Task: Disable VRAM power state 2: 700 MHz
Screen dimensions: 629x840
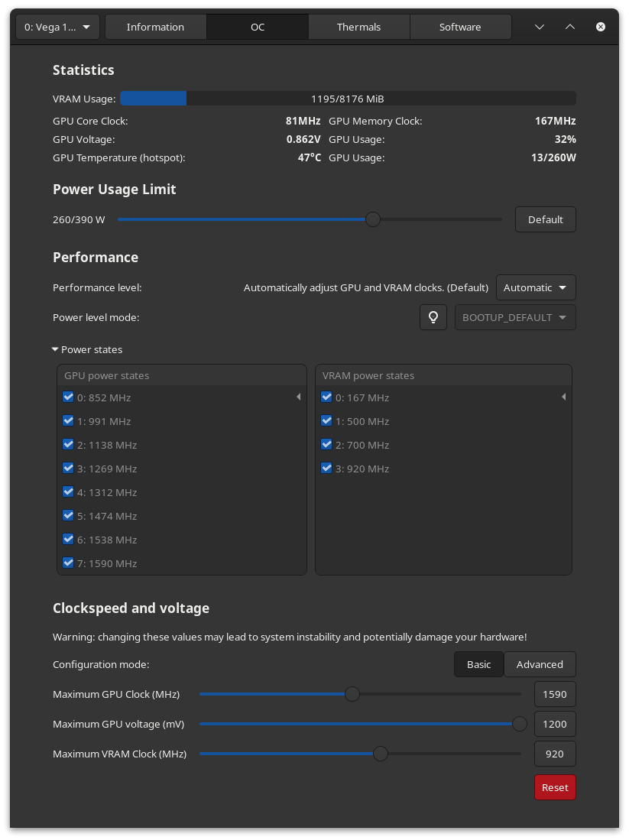Action: pos(326,445)
